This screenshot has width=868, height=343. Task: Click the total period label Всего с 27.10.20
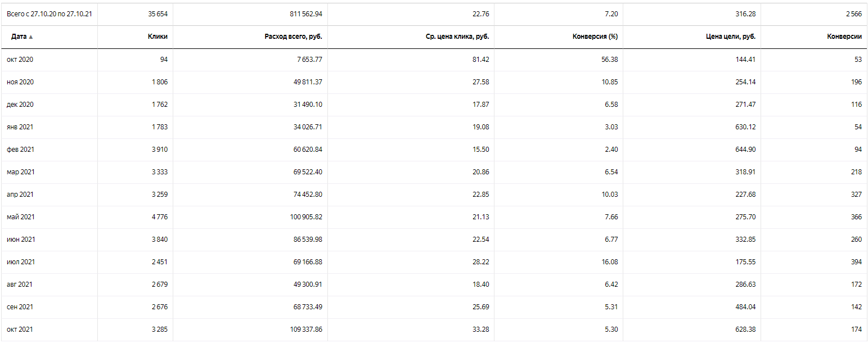coord(49,14)
